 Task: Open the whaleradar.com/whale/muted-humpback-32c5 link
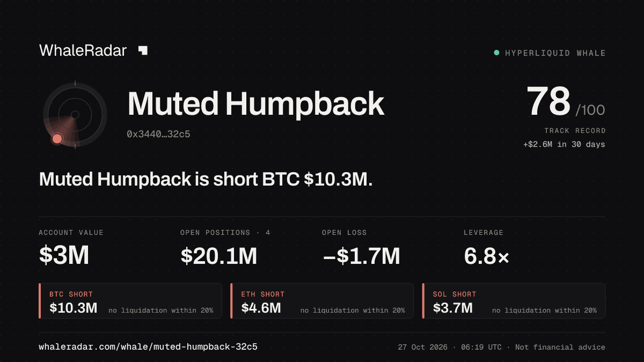[148, 347]
